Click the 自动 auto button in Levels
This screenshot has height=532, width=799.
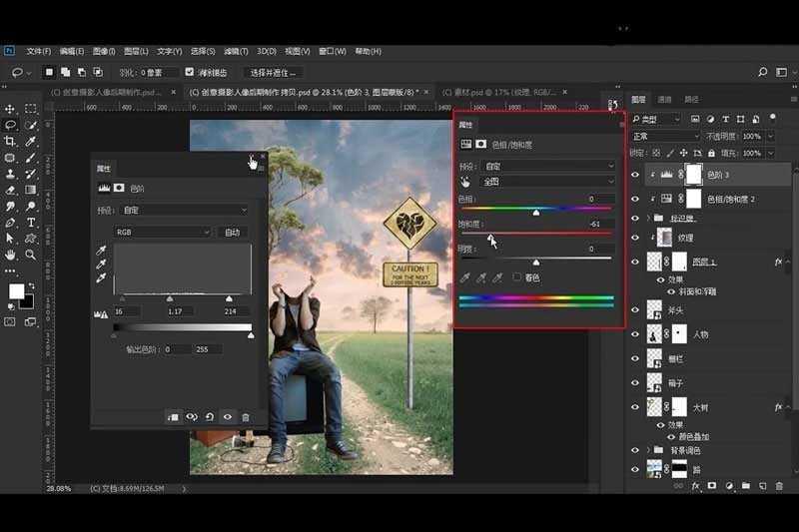tap(232, 232)
